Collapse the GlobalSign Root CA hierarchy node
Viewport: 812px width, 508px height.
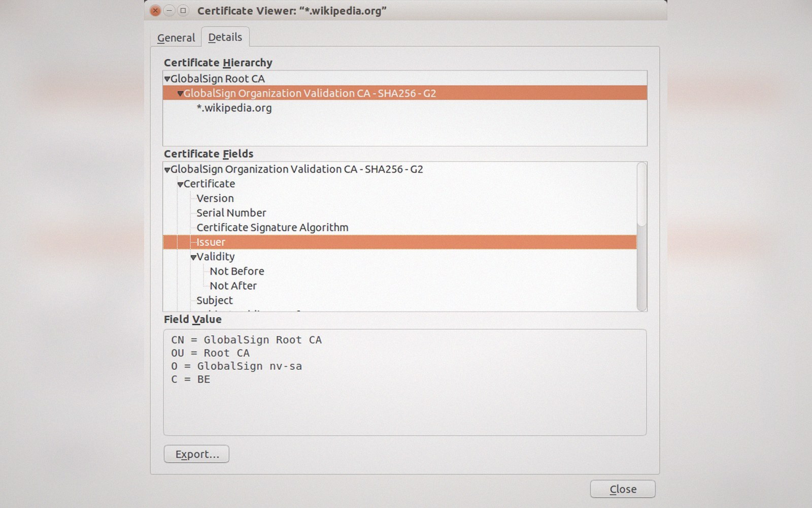coord(167,79)
